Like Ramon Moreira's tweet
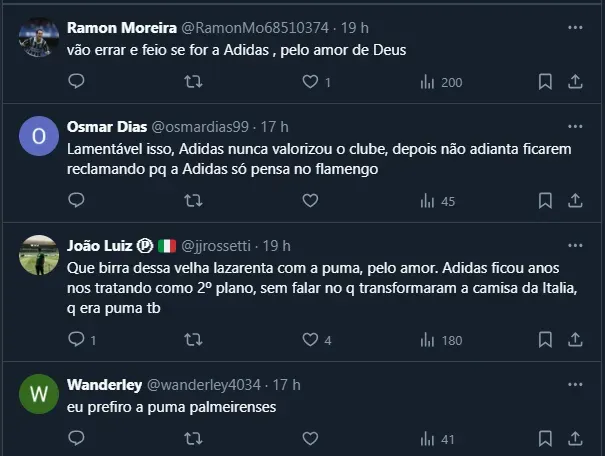Viewport: 605px width, 456px height. pyautogui.click(x=310, y=82)
